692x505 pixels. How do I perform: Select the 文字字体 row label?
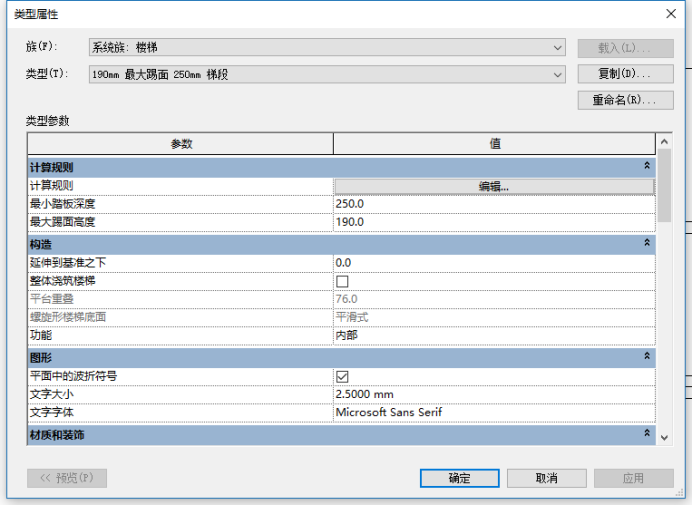tap(51, 412)
